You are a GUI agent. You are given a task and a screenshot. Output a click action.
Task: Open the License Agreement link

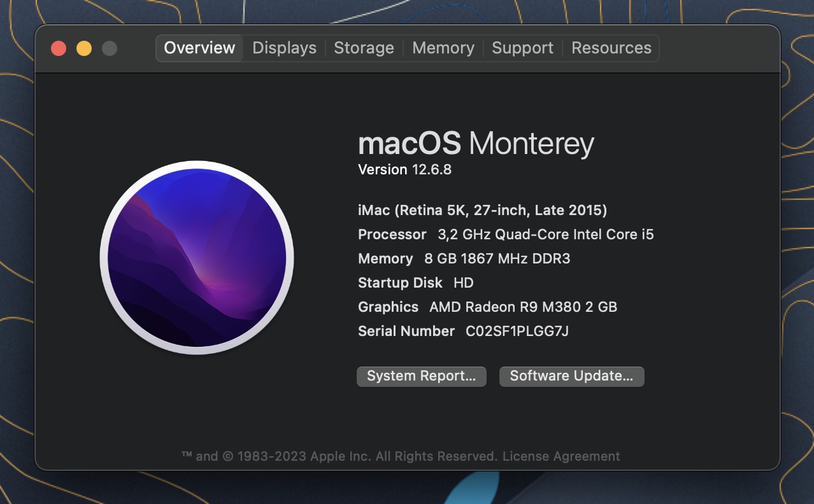[x=561, y=456]
